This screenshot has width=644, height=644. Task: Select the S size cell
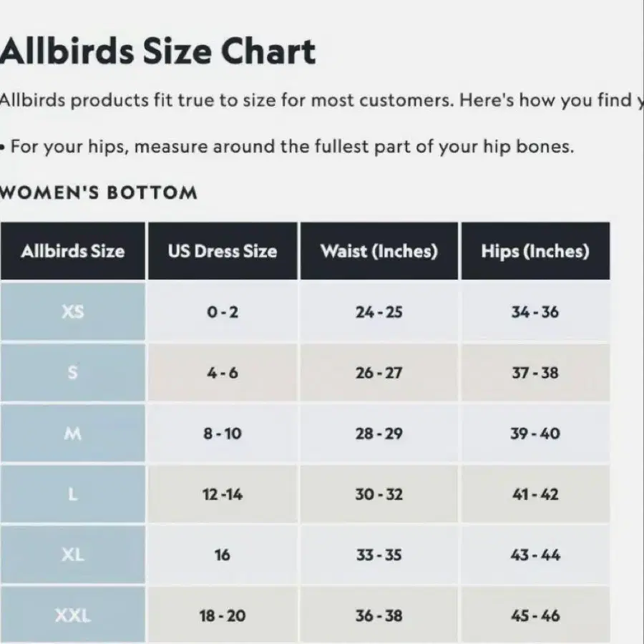pyautogui.click(x=73, y=373)
